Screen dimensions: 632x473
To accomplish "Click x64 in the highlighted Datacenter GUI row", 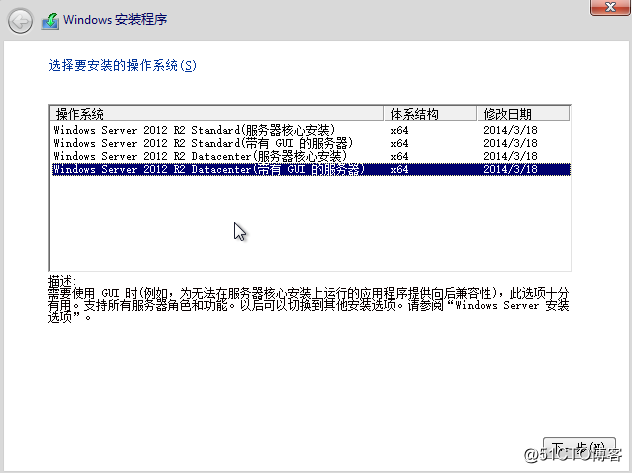I will click(x=399, y=169).
